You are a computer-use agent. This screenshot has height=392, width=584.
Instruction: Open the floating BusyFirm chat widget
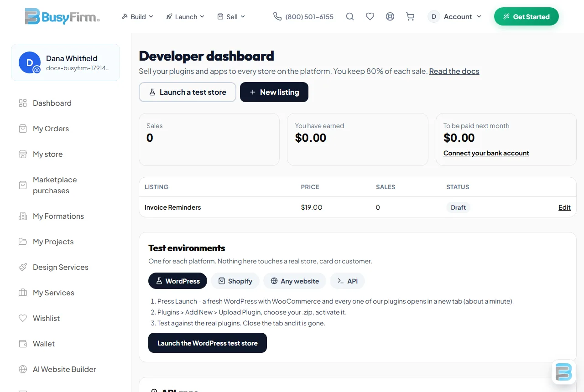564,372
